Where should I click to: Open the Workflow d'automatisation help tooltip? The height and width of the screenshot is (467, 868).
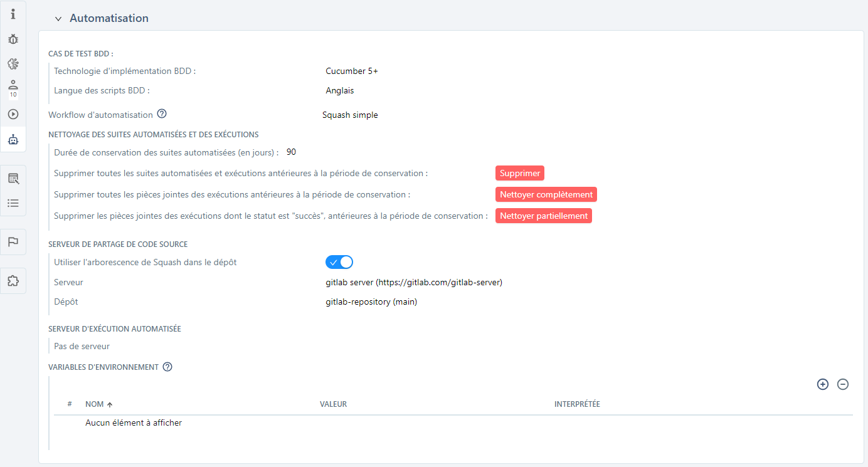162,114
